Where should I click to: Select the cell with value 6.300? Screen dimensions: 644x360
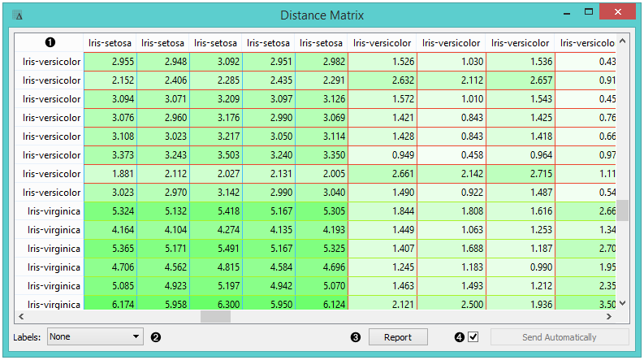tap(216, 305)
